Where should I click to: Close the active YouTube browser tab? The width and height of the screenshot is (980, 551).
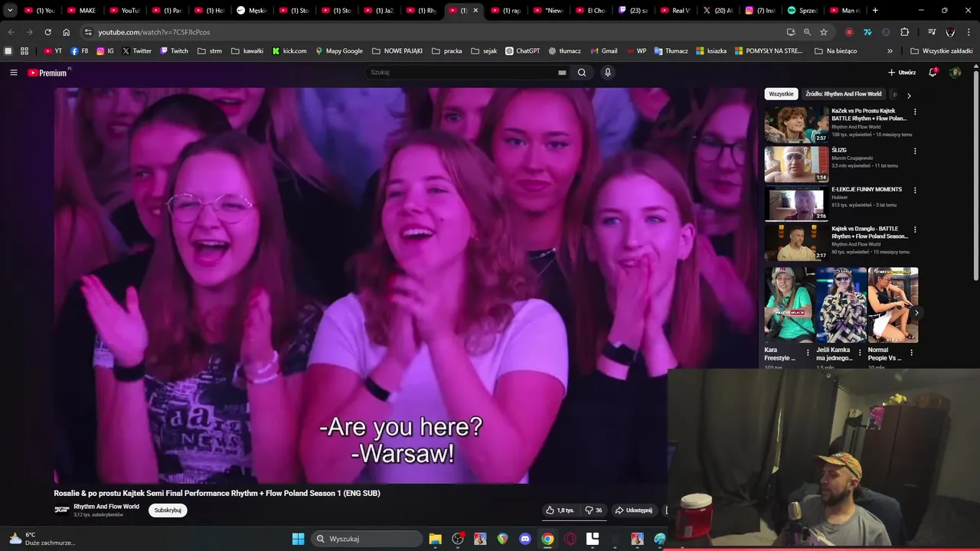tap(475, 11)
